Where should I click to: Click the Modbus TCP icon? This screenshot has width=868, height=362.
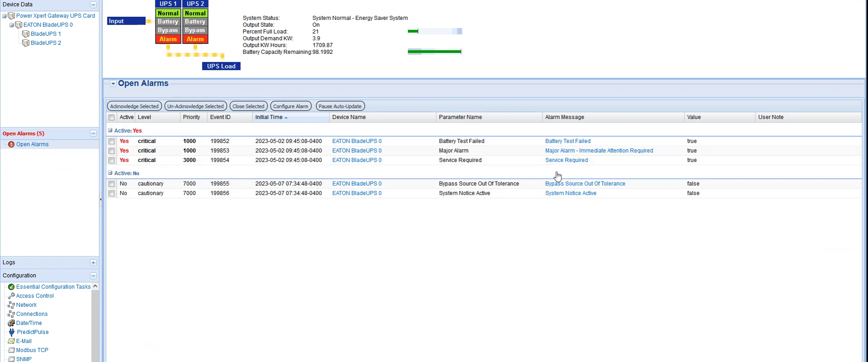11,350
